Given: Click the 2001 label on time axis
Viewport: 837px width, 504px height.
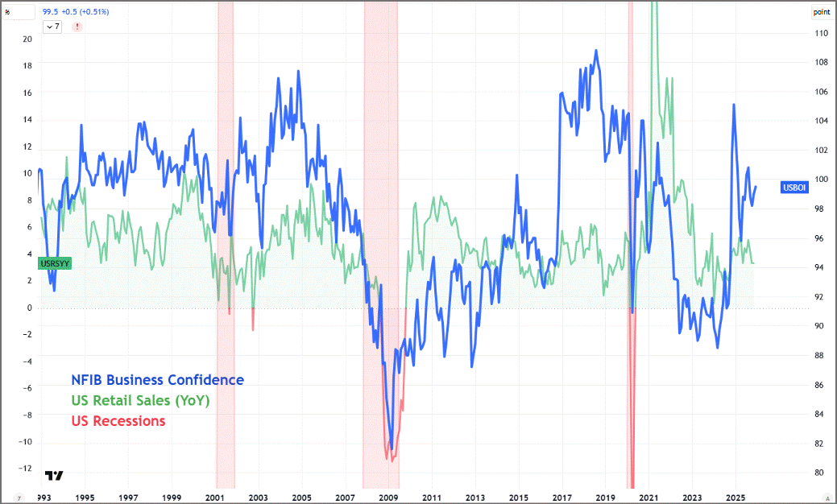Looking at the screenshot, I should point(214,498).
